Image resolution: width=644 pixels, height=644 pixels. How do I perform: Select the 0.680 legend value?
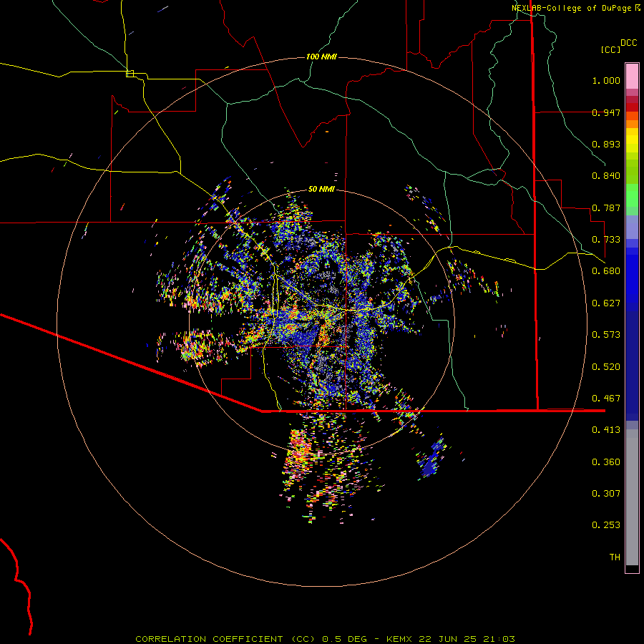click(x=606, y=271)
